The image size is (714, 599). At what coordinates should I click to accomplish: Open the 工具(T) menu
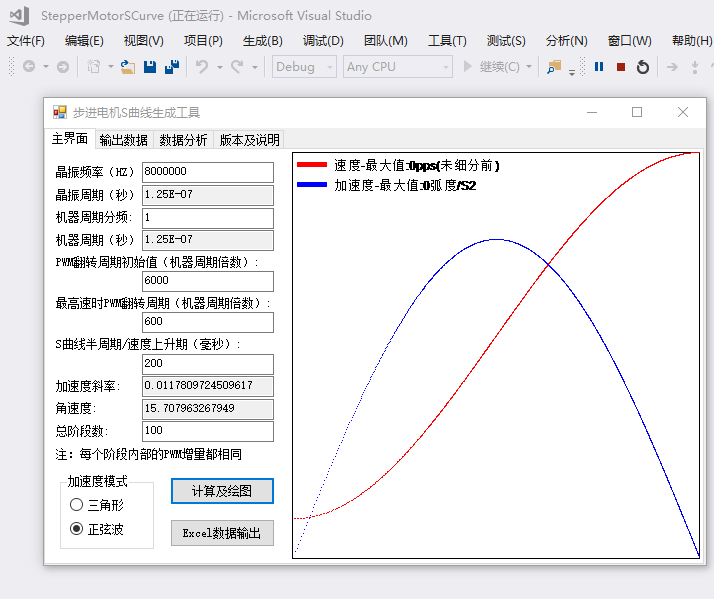pyautogui.click(x=447, y=41)
